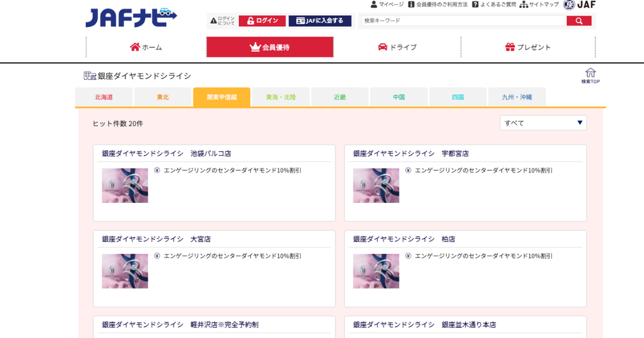This screenshot has height=338, width=644.
Task: Open 宇都宮店 store title
Action: click(x=411, y=153)
